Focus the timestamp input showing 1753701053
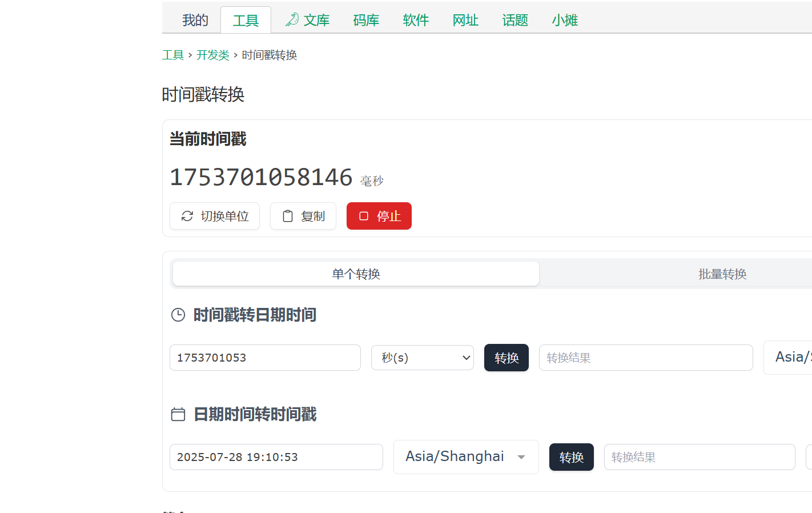This screenshot has height=513, width=812. pos(265,358)
